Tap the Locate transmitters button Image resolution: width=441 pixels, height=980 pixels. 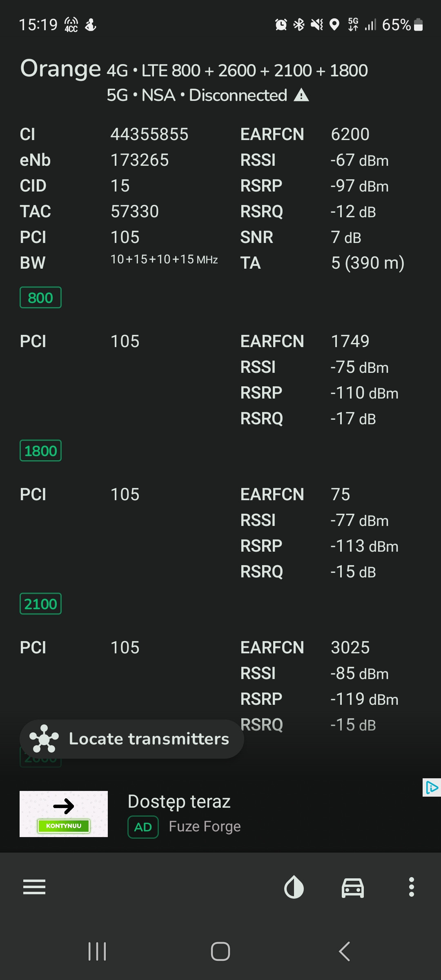[x=149, y=739]
